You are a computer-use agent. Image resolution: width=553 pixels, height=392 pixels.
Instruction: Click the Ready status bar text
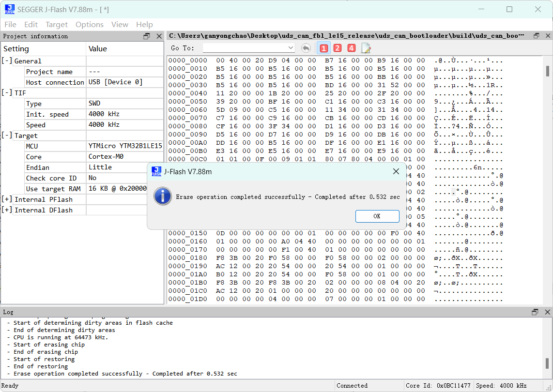(x=10, y=386)
